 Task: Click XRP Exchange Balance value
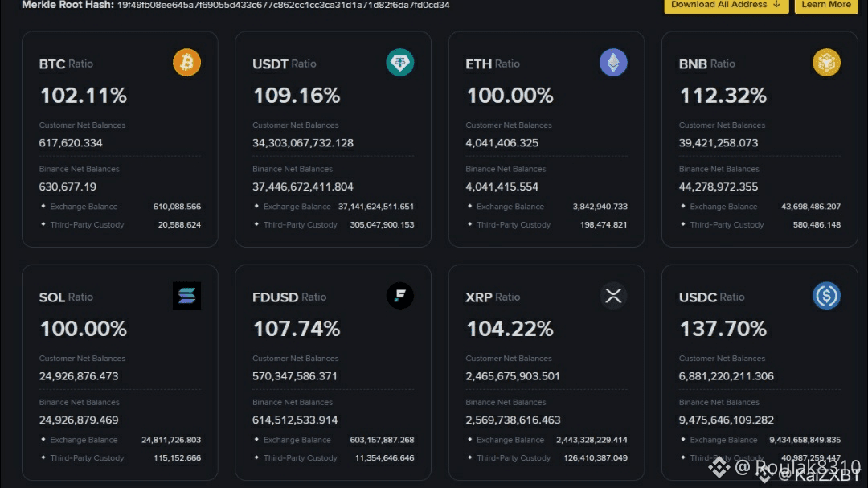[592, 440]
